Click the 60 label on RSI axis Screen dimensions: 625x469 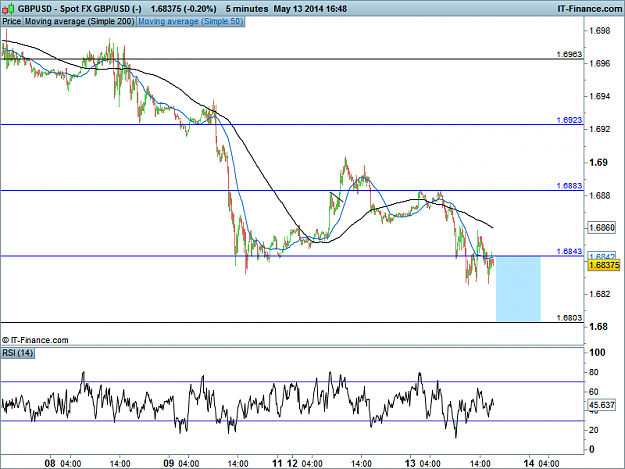pyautogui.click(x=594, y=392)
